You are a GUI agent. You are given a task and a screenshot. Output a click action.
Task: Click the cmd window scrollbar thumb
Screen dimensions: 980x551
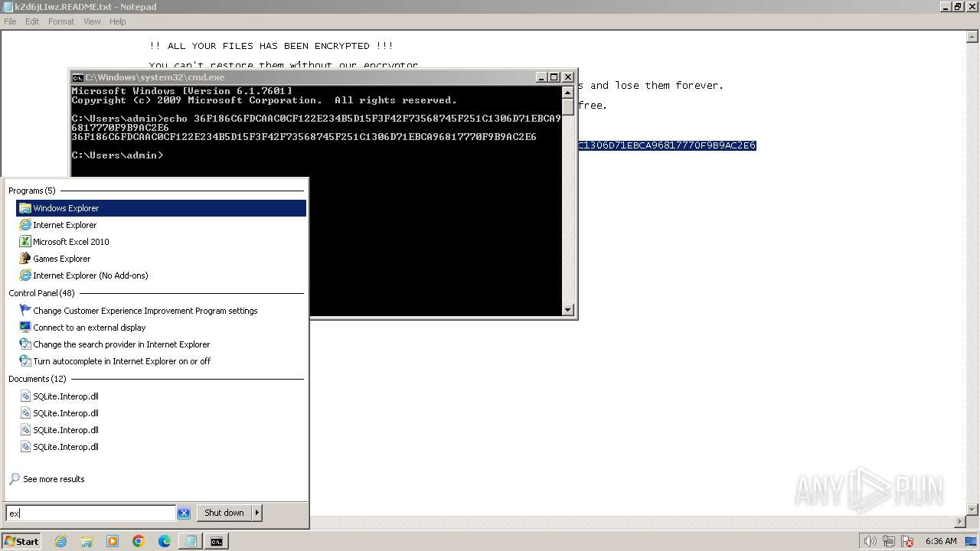(568, 106)
